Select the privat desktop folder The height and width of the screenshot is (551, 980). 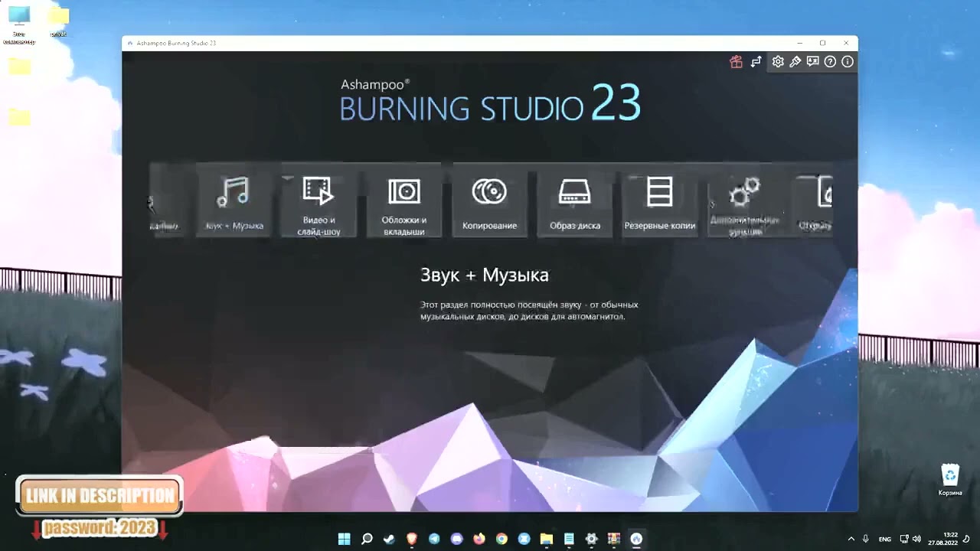58,21
